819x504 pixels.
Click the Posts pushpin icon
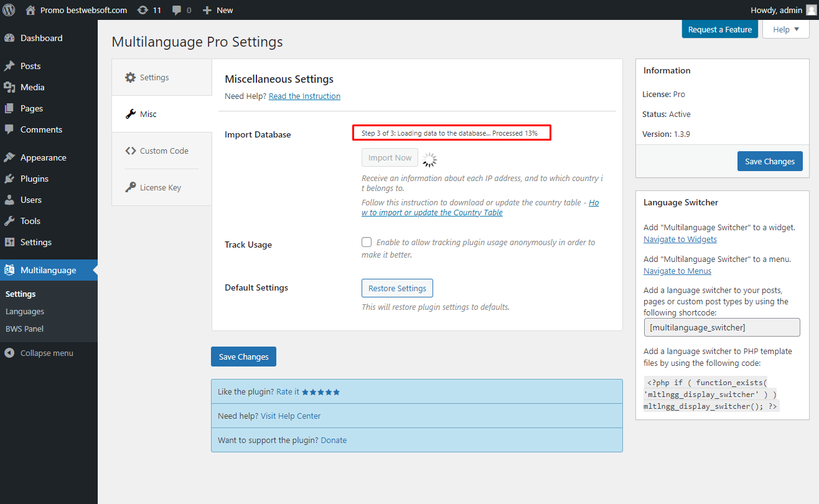tap(9, 66)
